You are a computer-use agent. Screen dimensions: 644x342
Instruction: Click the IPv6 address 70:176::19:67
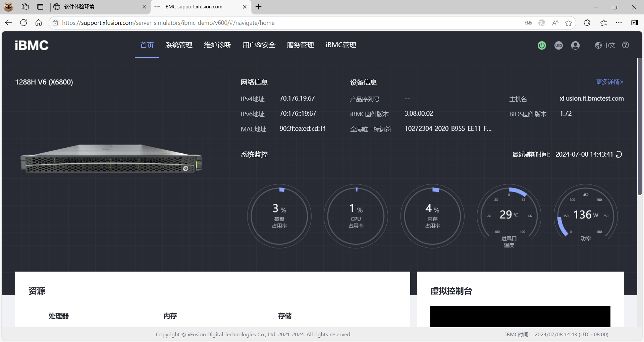[298, 114]
